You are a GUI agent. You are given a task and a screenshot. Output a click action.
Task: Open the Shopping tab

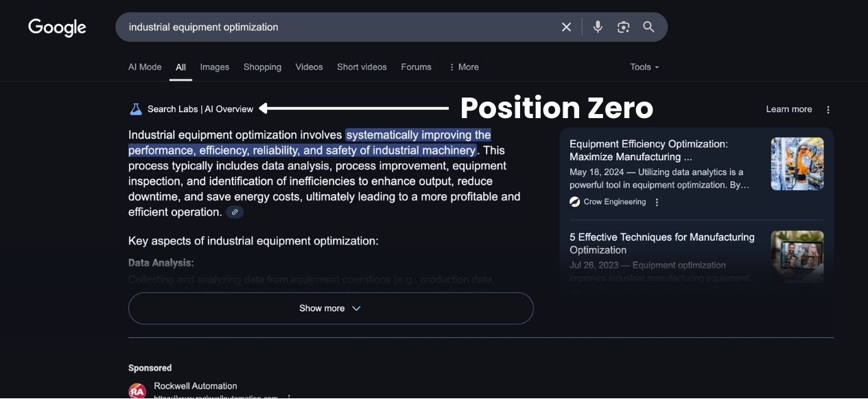(262, 67)
